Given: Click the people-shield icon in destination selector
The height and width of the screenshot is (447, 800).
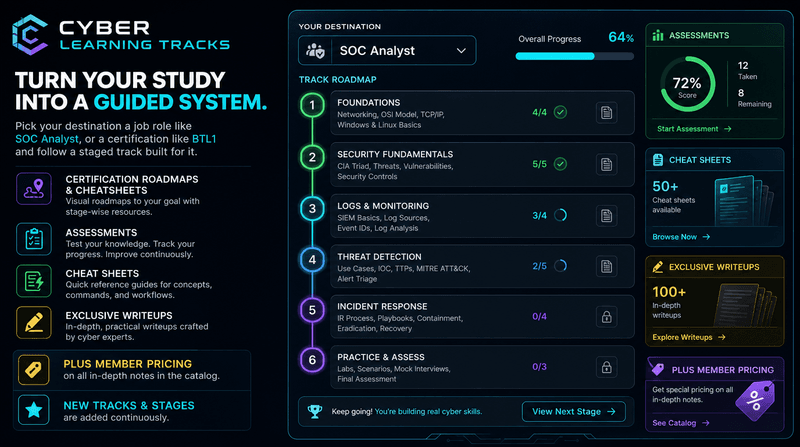Looking at the screenshot, I should click(315, 51).
